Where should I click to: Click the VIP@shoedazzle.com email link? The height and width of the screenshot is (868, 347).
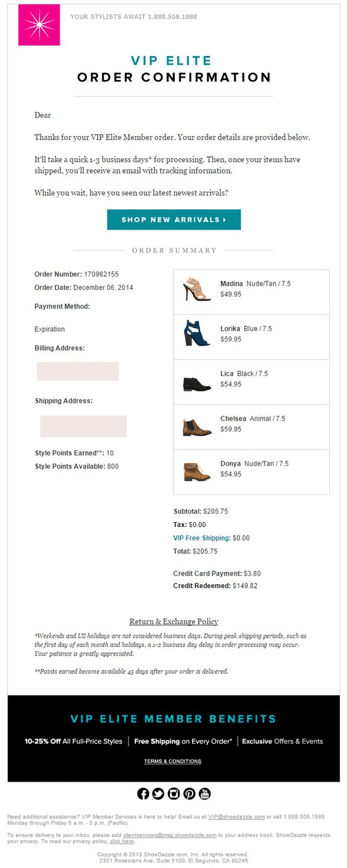[x=236, y=817]
